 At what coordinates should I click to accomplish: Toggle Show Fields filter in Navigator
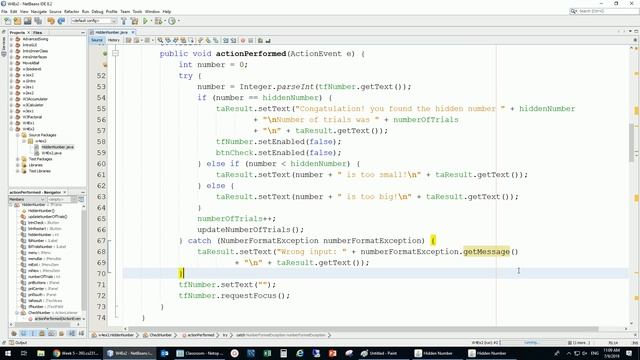[x=23, y=333]
